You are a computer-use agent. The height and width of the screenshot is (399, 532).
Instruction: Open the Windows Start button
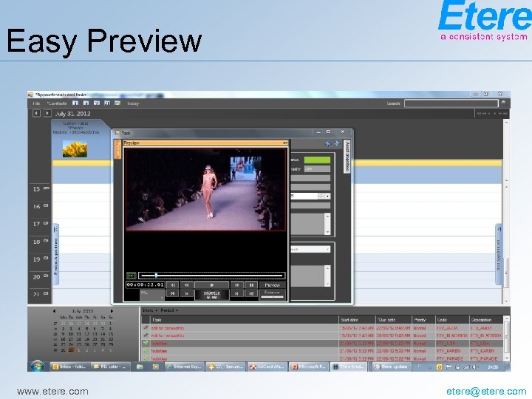click(37, 366)
